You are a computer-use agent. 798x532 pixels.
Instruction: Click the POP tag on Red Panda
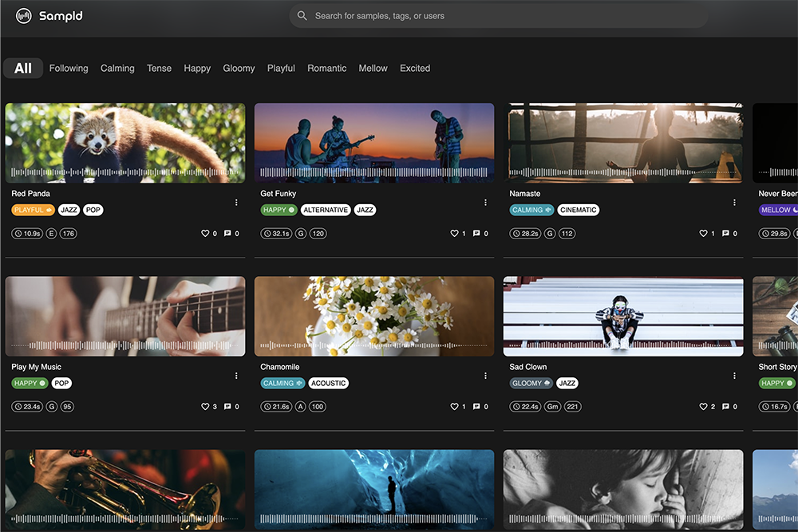pos(93,210)
